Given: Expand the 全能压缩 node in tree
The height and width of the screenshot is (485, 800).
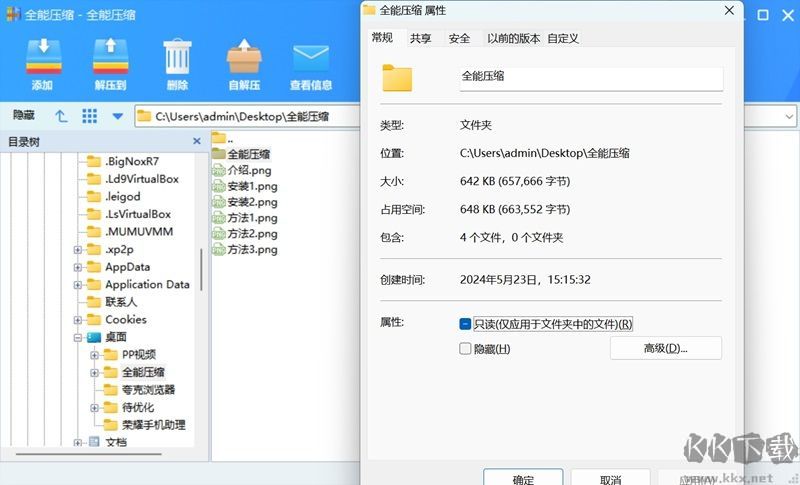Looking at the screenshot, I should pos(94,373).
